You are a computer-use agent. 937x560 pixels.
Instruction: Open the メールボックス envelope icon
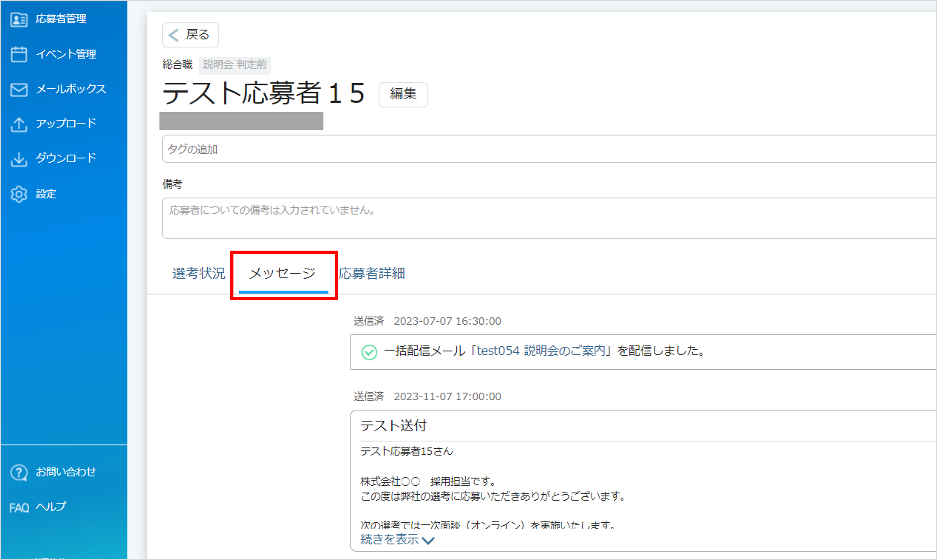click(x=19, y=90)
